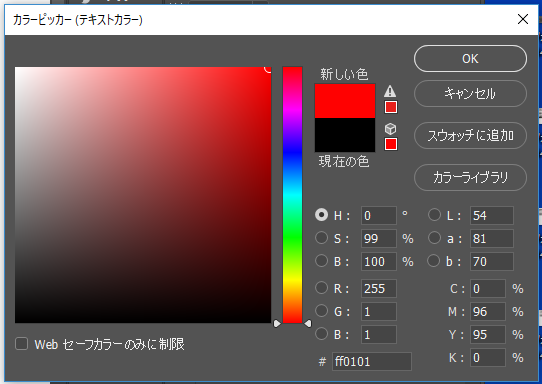Click the H hue value field
Image resolution: width=542 pixels, height=384 pixels.
379,216
